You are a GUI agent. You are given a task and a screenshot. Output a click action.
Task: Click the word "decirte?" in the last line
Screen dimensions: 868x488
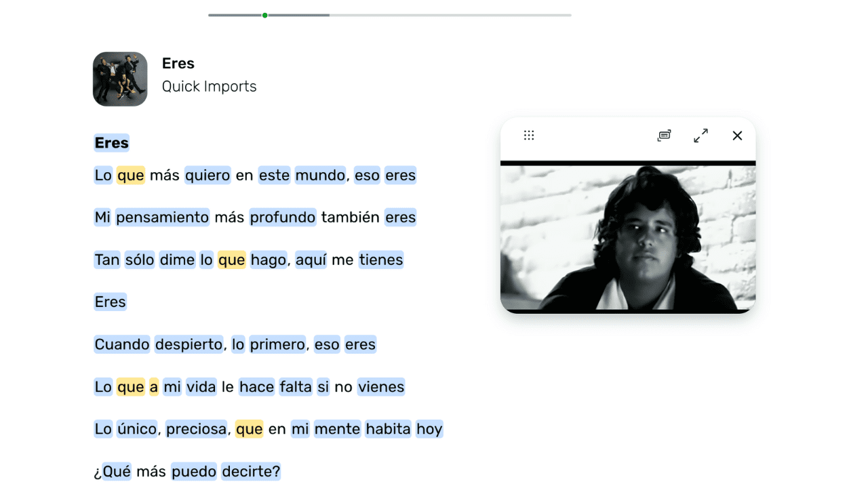click(250, 472)
